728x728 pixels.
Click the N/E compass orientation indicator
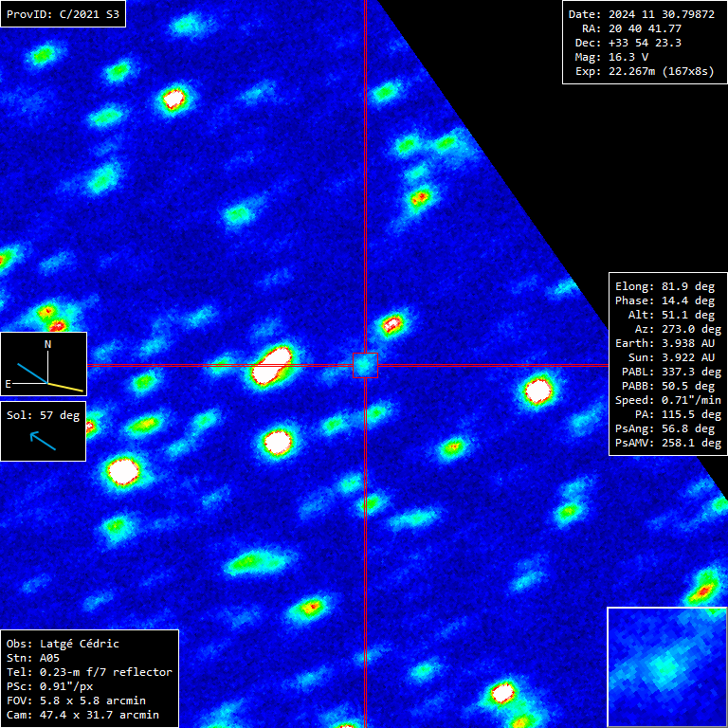(x=44, y=364)
